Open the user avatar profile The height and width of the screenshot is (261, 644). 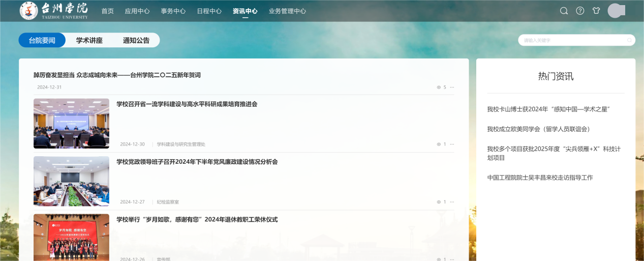coord(616,11)
